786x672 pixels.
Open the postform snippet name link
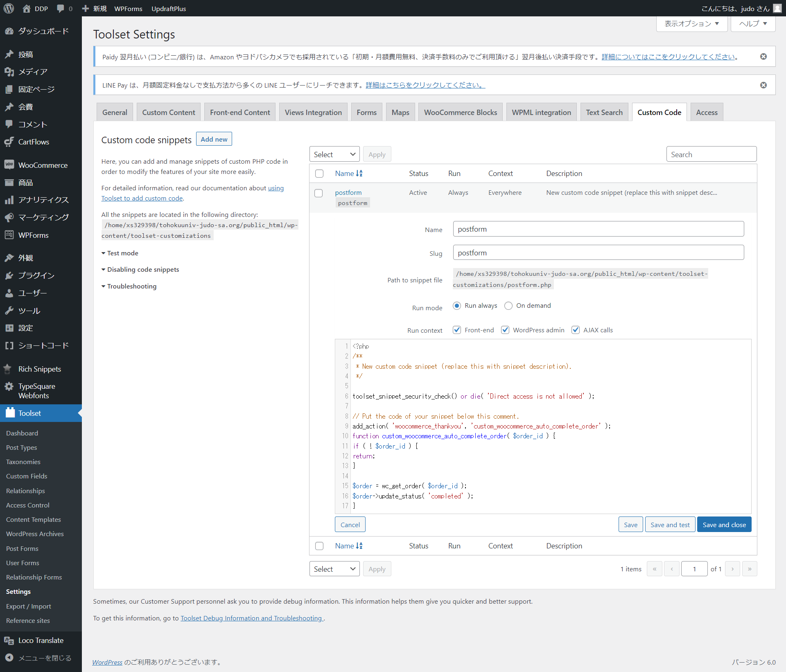point(348,192)
